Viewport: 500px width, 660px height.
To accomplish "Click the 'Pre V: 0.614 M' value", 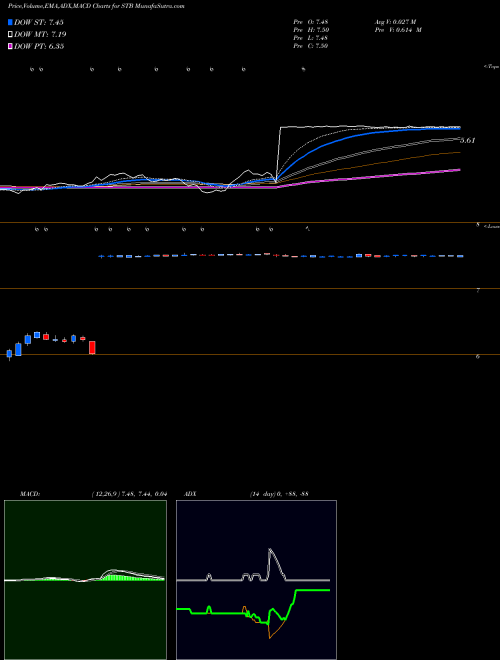I will tap(398, 30).
